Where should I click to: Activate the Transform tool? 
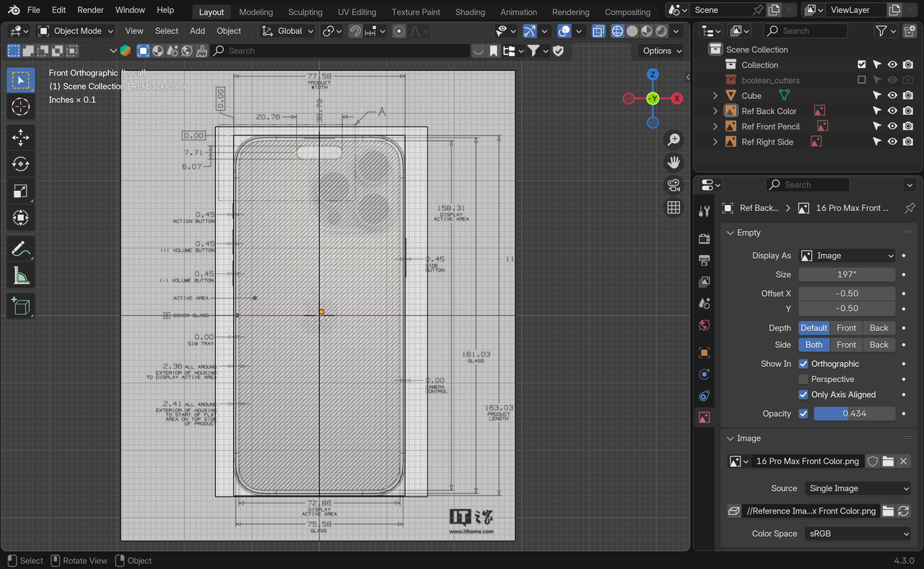21,218
